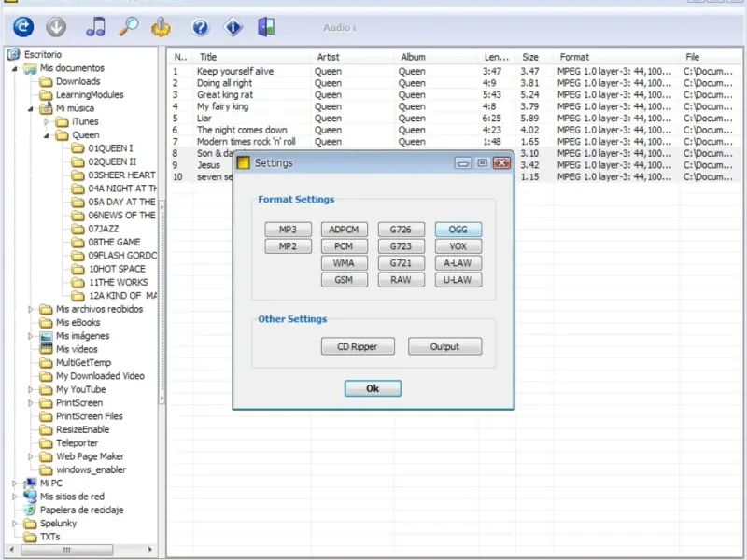Click the blue diamond info icon
Screen dimensions: 747x560
[x=233, y=27]
